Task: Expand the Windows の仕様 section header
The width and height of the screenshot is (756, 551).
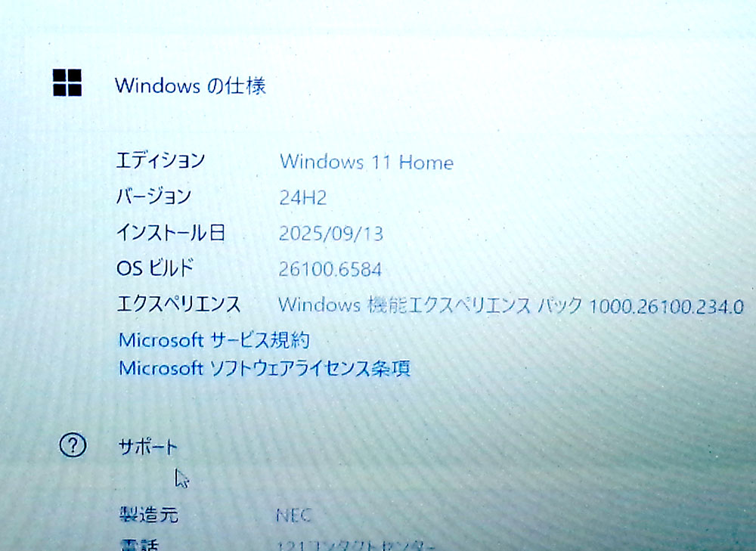Action: 190,85
